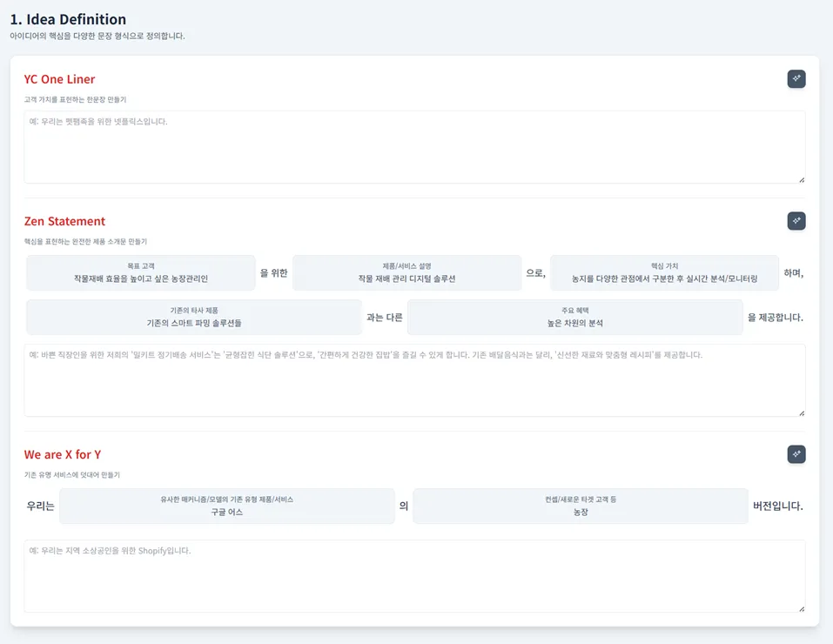The height and width of the screenshot is (644, 833).
Task: Click the 1. Idea Definition page title
Action: tap(68, 19)
